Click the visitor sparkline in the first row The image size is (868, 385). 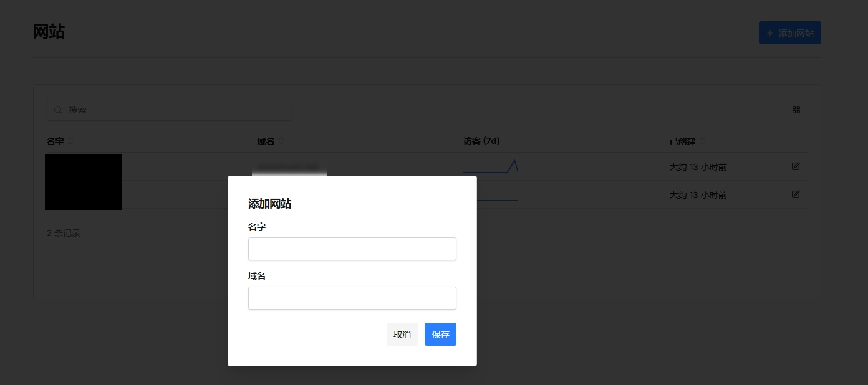[491, 166]
